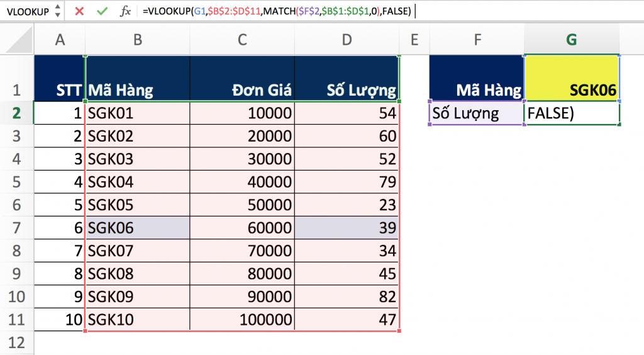Select column D header
644x355 pixels.
coord(347,40)
